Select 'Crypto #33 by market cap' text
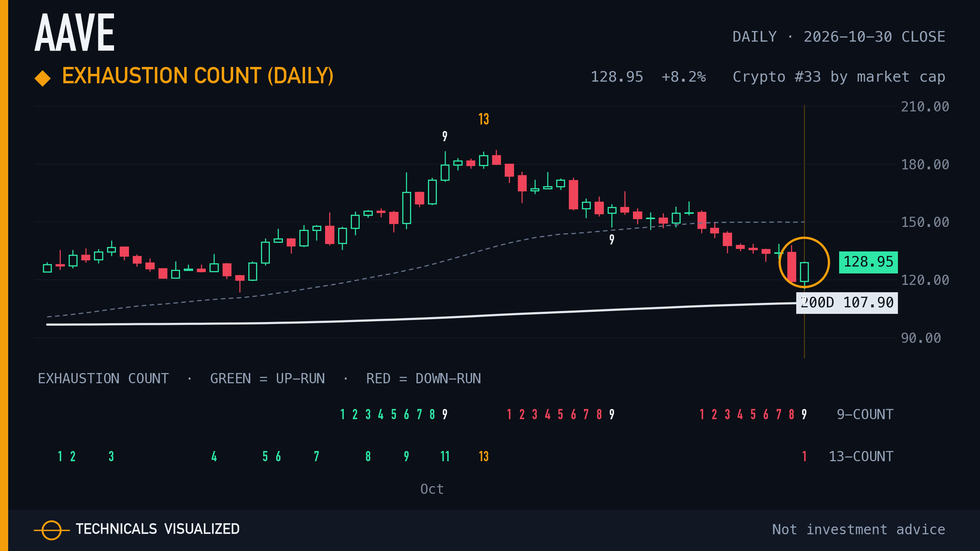980x551 pixels. [839, 77]
